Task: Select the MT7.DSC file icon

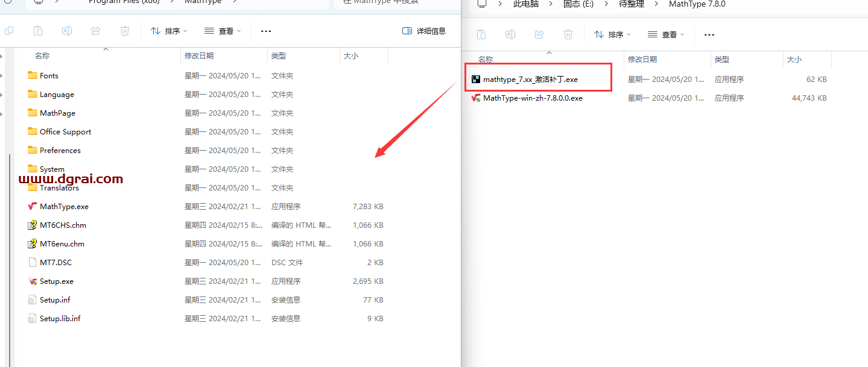Action: (x=33, y=262)
